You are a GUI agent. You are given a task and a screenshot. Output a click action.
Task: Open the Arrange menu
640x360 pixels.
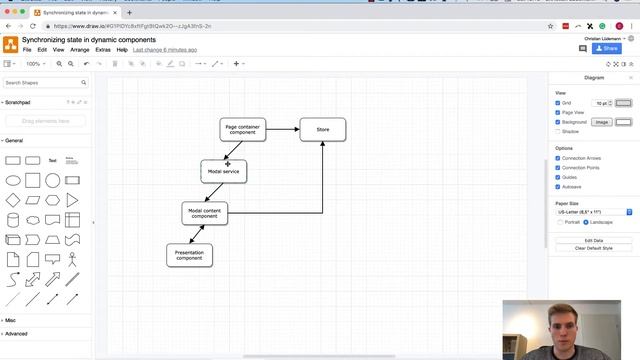pyautogui.click(x=80, y=50)
